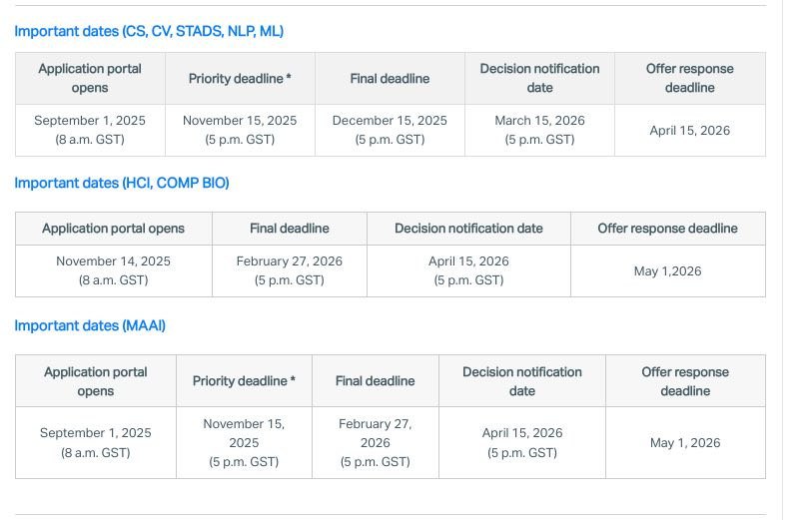Click February 27, 2026 final deadline in MAAI table

pyautogui.click(x=375, y=442)
